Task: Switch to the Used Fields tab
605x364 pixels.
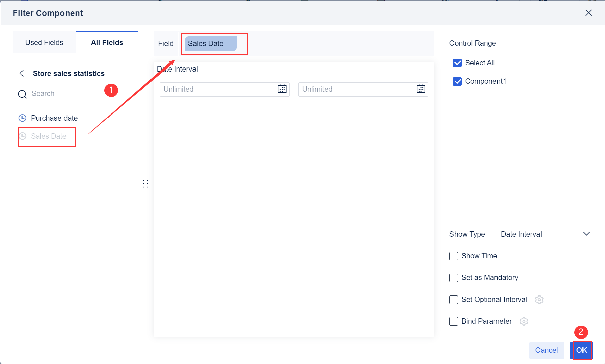Action: [x=44, y=42]
